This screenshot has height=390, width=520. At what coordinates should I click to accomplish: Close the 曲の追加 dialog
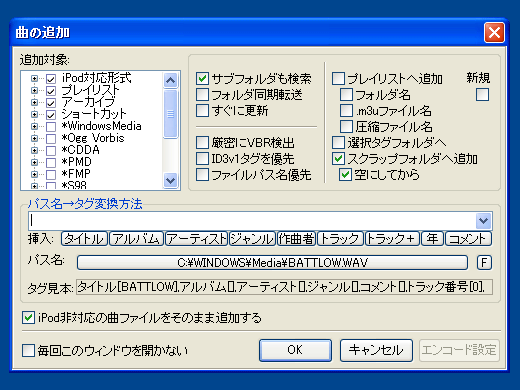pyautogui.click(x=494, y=32)
